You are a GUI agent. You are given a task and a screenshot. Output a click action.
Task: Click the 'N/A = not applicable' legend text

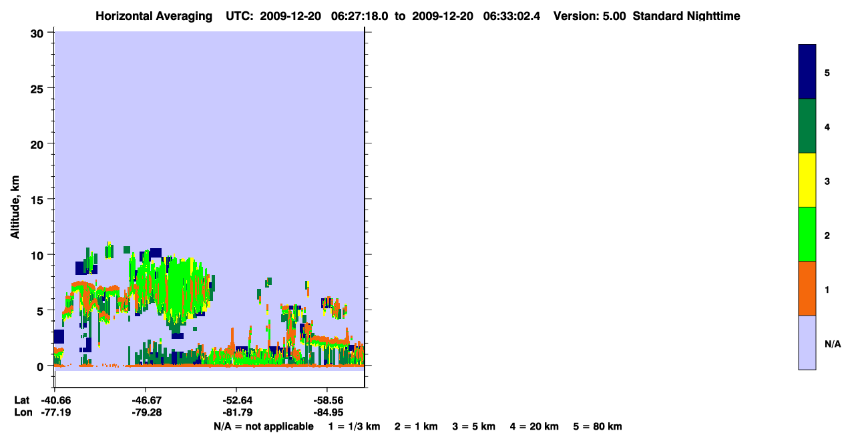[x=263, y=426]
